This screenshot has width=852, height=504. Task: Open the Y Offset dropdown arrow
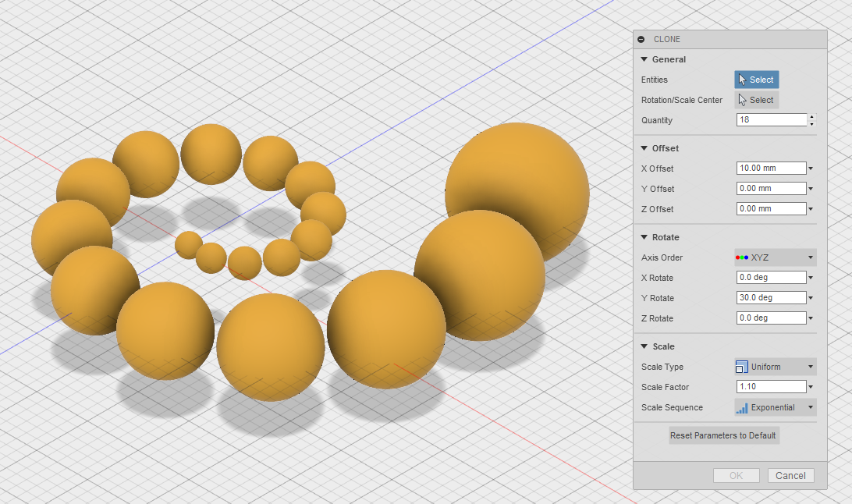(811, 189)
